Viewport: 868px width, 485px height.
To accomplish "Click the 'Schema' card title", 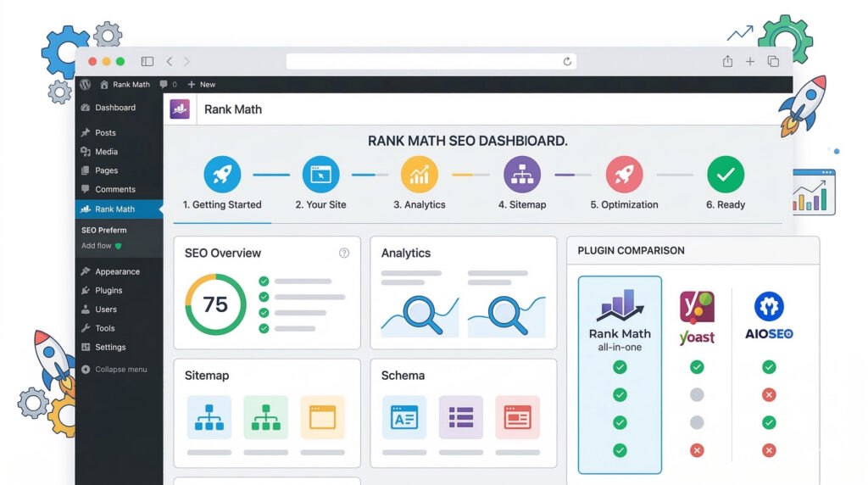I will [403, 376].
